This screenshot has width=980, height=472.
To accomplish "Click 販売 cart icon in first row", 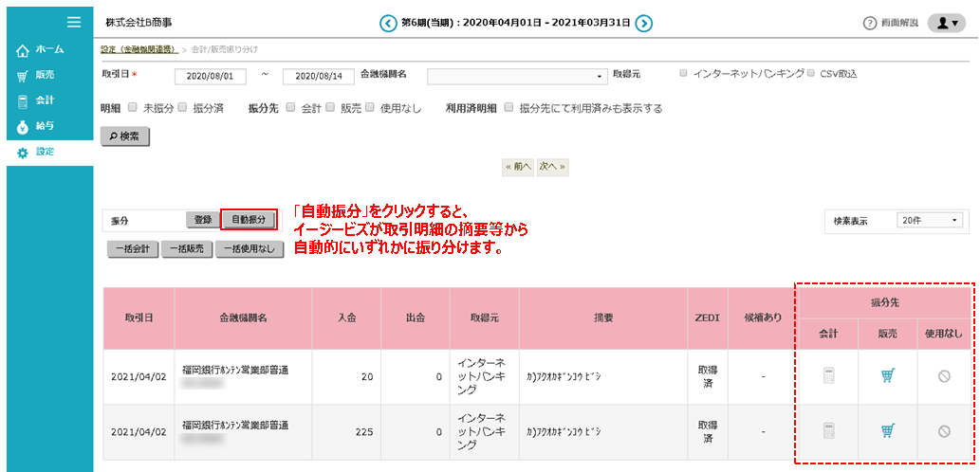I will coord(887,376).
